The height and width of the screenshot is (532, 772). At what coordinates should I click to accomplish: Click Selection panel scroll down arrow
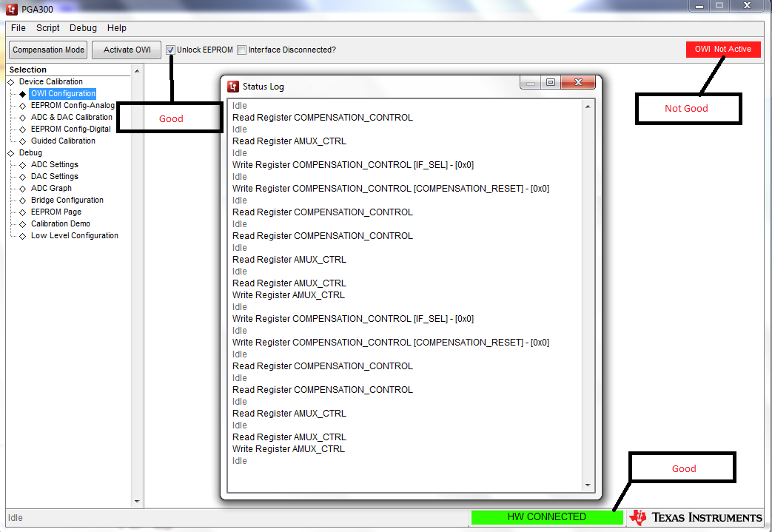[137, 502]
